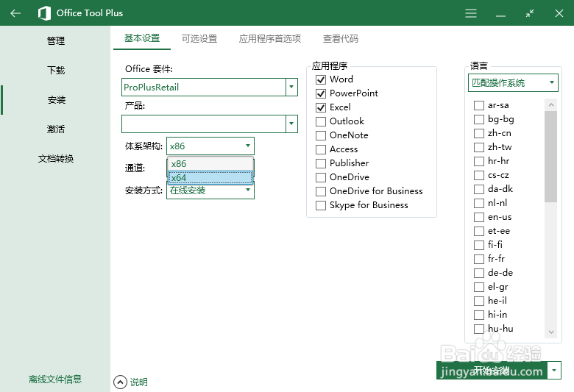Check the fr-fr language checkbox
The width and height of the screenshot is (574, 392).
[x=479, y=259]
